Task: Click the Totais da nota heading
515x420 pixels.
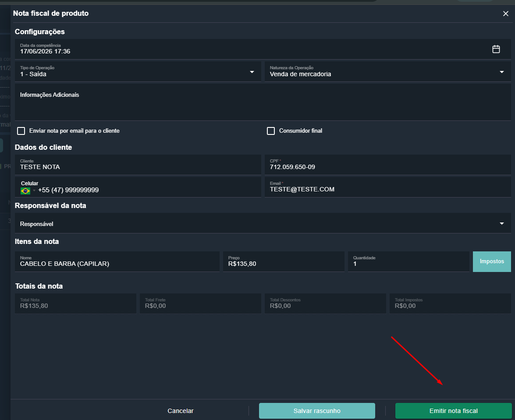Action: (x=39, y=286)
